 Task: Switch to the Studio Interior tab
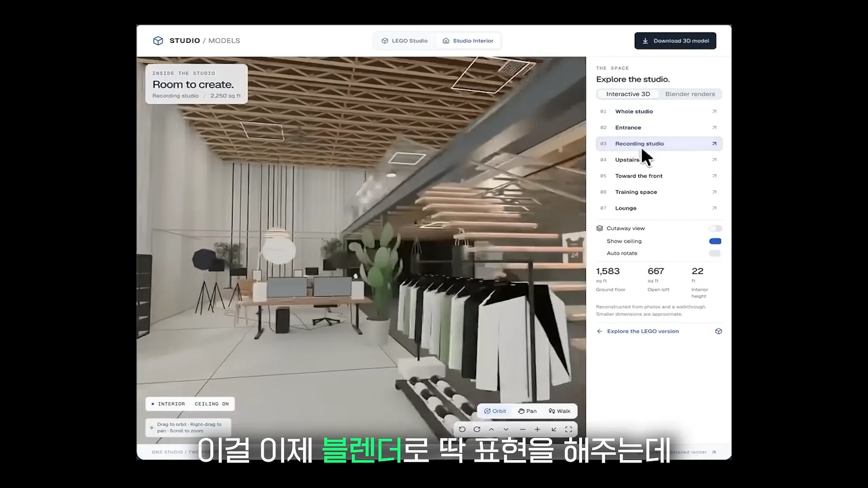click(x=468, y=41)
